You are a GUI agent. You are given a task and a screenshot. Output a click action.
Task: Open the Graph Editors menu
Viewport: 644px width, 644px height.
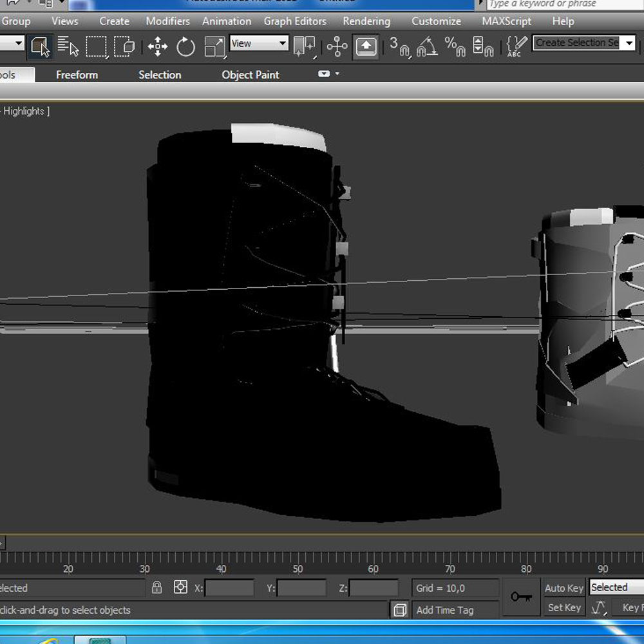coord(295,21)
